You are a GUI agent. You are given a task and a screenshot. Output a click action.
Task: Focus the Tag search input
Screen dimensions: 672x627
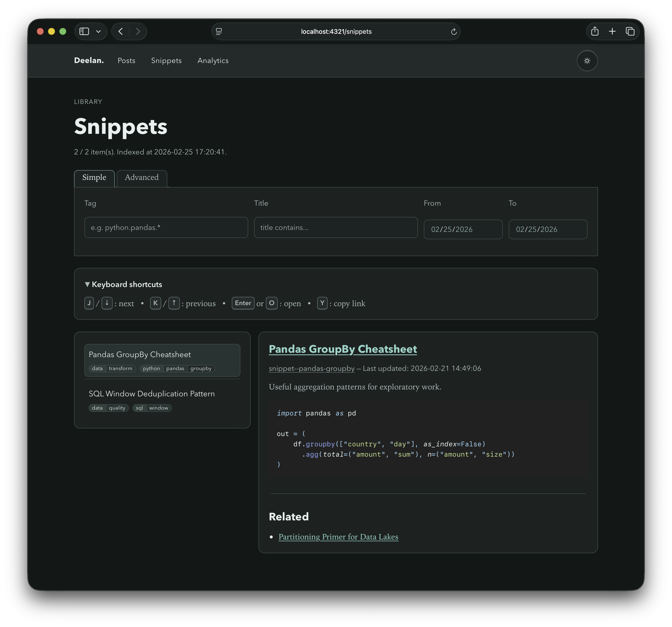tap(166, 227)
